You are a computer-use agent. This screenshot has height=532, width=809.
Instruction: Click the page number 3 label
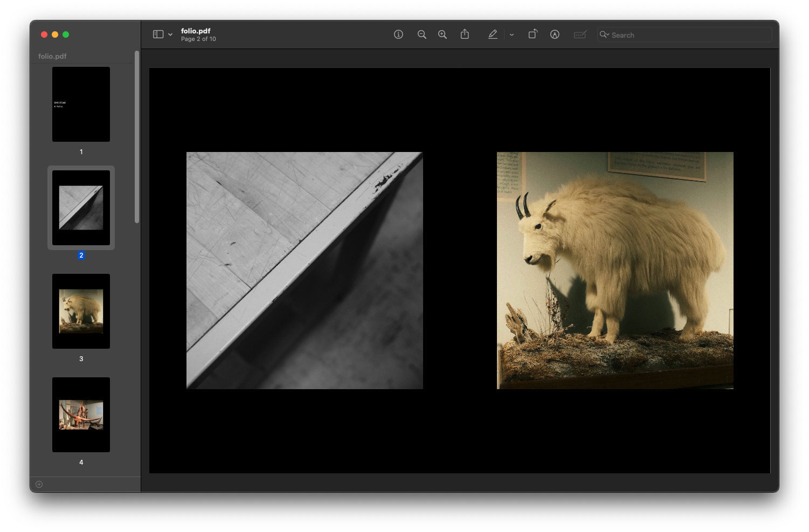[81, 358]
